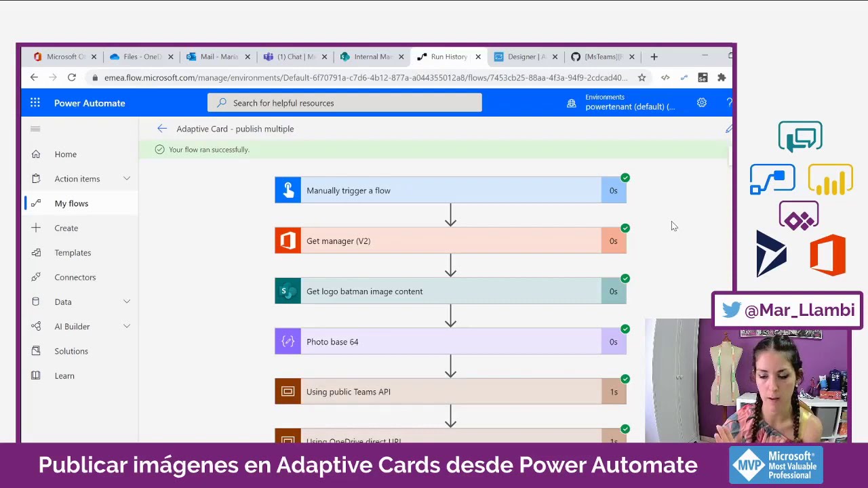Click the 1s duration on public Teams API
Image resolution: width=868 pixels, height=488 pixels.
click(x=614, y=392)
